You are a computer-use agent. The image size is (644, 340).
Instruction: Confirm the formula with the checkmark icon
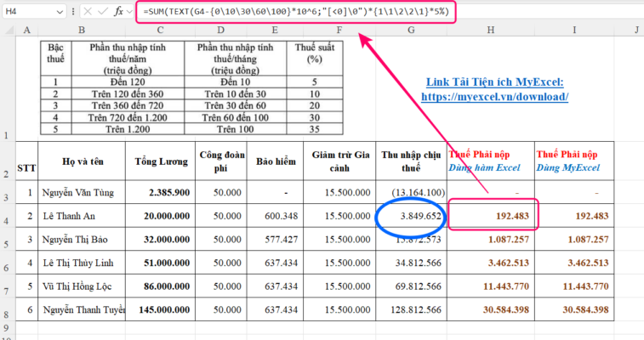pos(101,13)
